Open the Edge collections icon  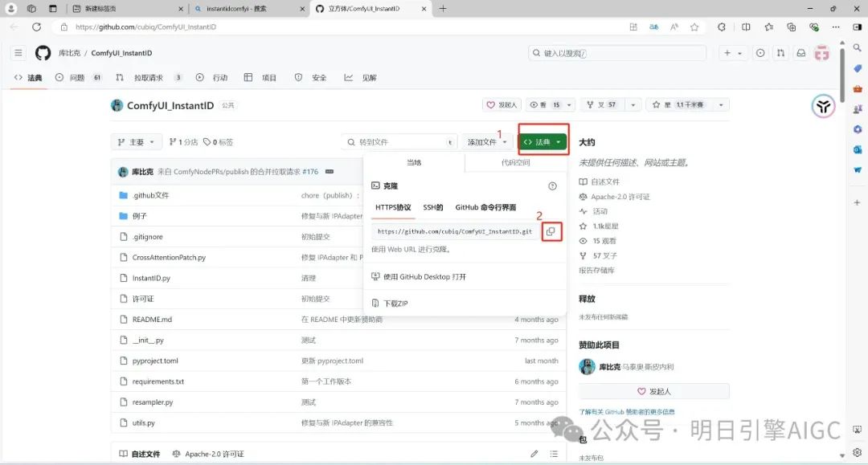click(791, 27)
